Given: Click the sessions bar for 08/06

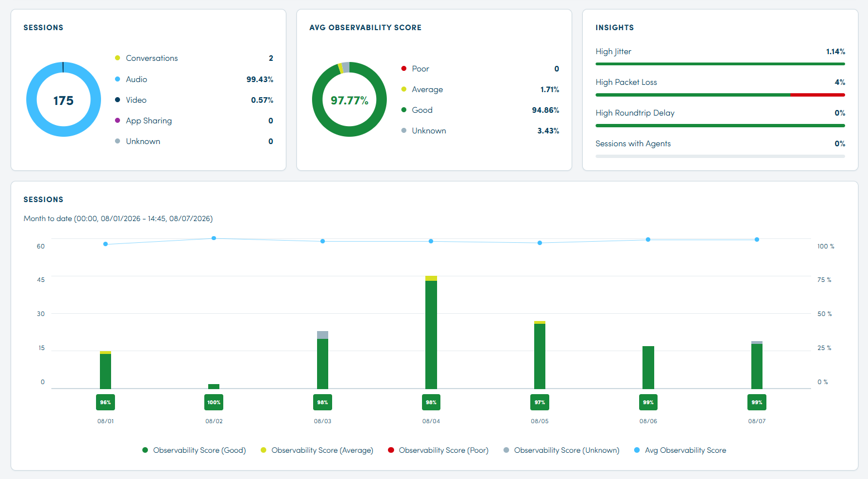Looking at the screenshot, I should [648, 367].
